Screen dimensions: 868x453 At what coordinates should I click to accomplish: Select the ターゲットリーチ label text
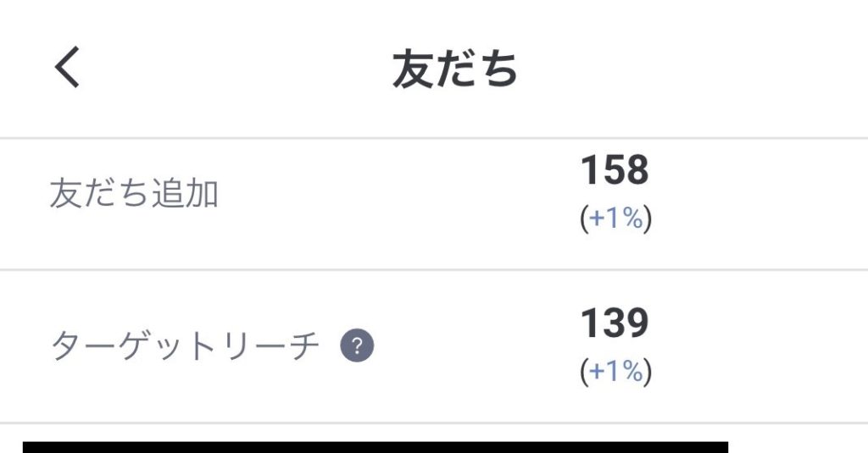pyautogui.click(x=185, y=346)
